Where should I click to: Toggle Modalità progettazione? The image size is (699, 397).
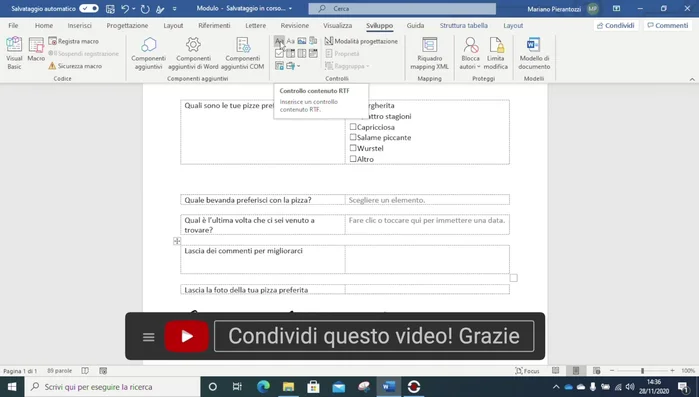[361, 41]
